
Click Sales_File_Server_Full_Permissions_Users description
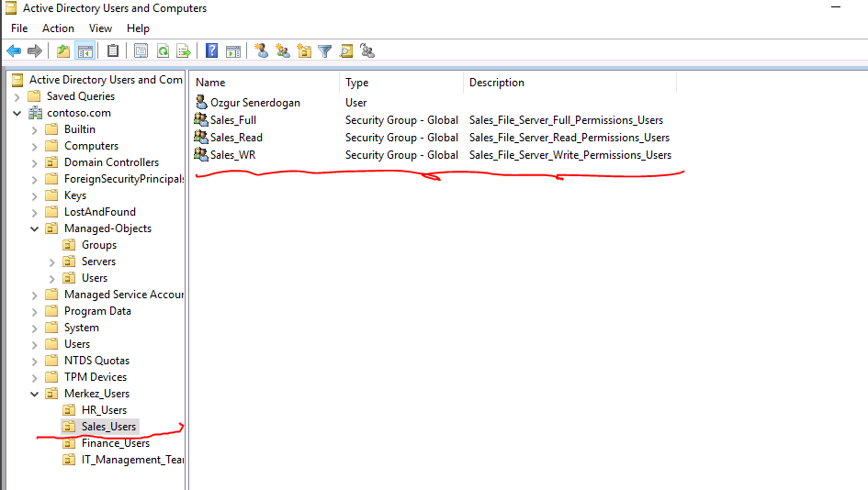pyautogui.click(x=567, y=120)
